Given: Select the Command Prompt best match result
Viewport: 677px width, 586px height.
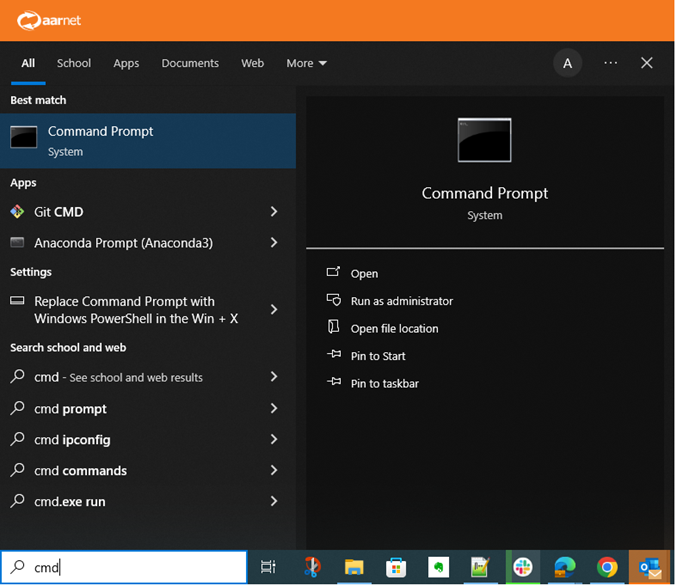Looking at the screenshot, I should tap(148, 141).
